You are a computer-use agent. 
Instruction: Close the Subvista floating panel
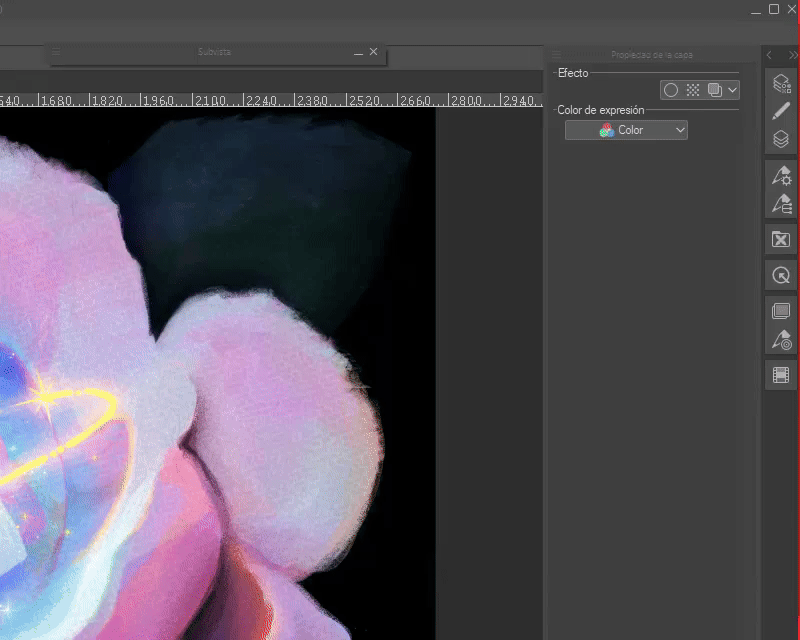(x=373, y=52)
